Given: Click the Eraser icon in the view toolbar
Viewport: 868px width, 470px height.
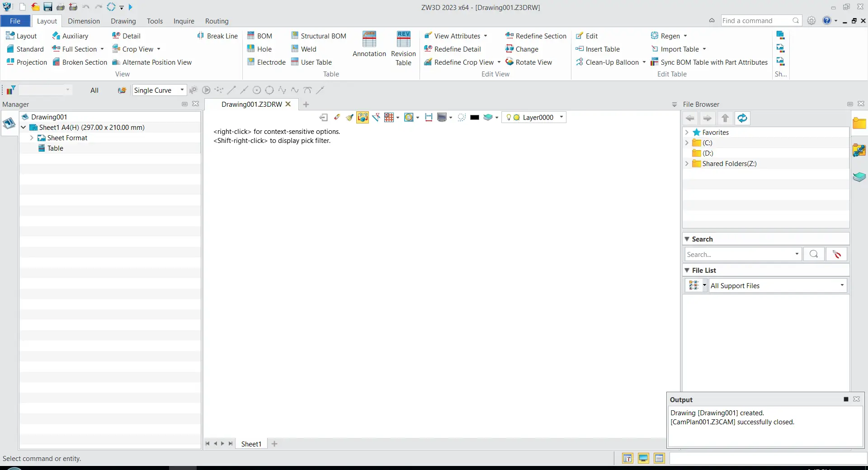Looking at the screenshot, I should coord(337,117).
